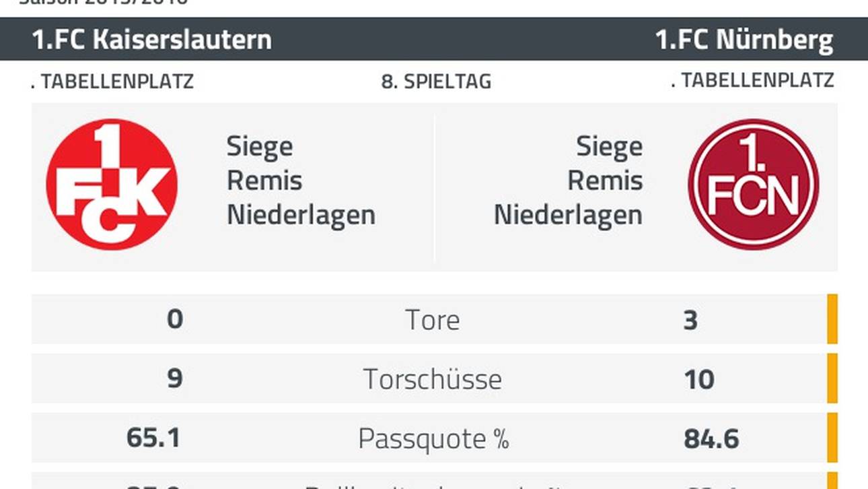This screenshot has height=489, width=868.
Task: Click the 1. FC Nürnberg club logo
Action: tap(753, 185)
